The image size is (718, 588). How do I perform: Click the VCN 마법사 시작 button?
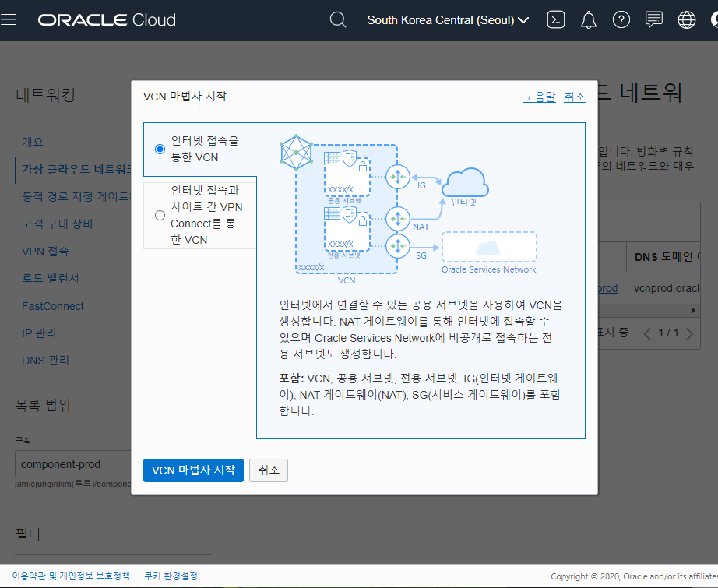pyautogui.click(x=193, y=470)
